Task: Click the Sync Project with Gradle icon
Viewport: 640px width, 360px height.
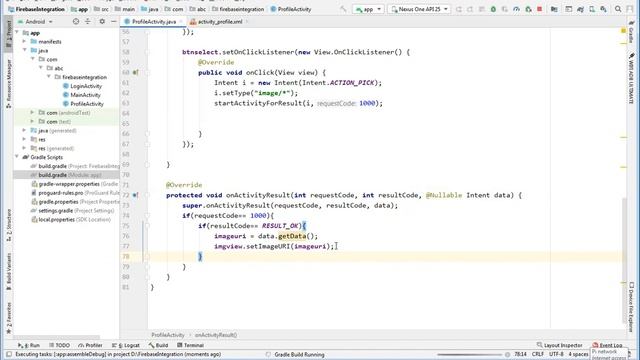Action: (x=580, y=9)
